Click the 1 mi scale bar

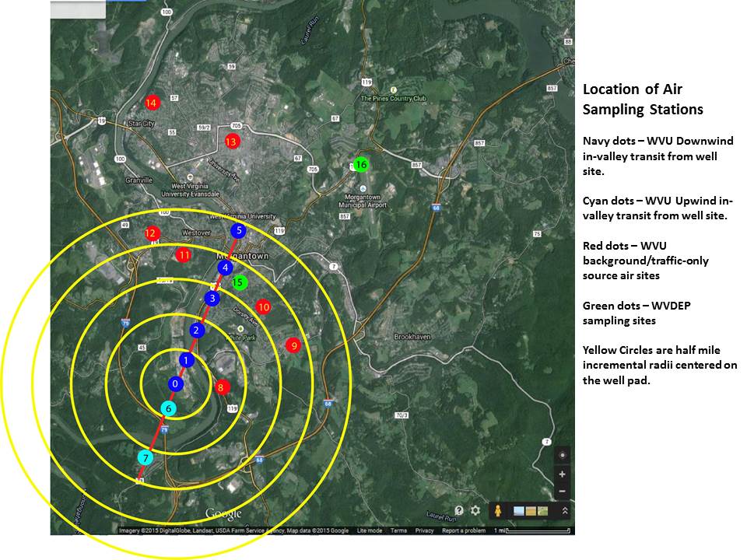[x=532, y=530]
